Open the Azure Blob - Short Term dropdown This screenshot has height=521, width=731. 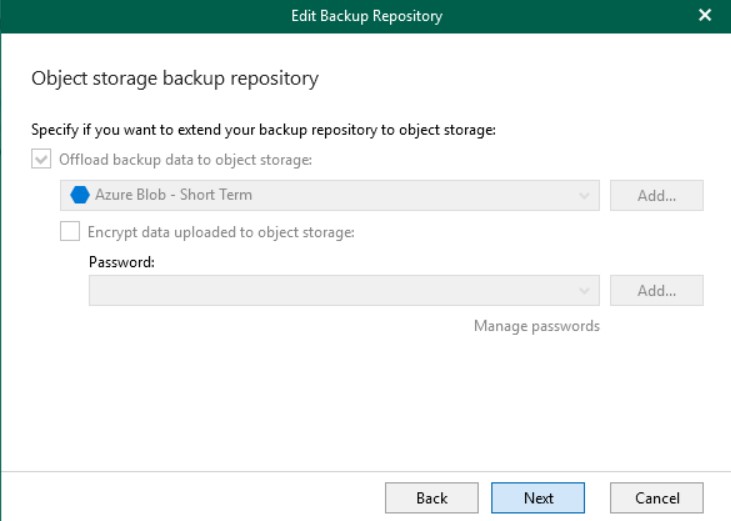tap(330, 195)
